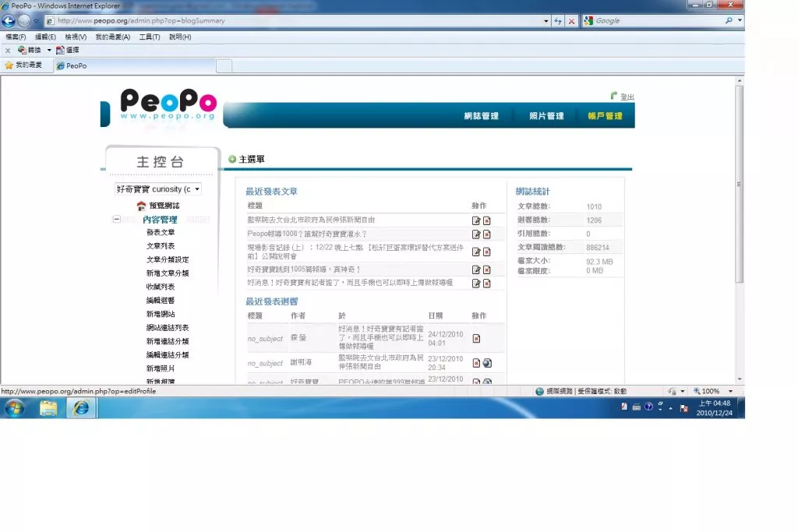Click the page vertical scrollbar thumb
Viewport: 798px width, 532px height.
point(740,184)
